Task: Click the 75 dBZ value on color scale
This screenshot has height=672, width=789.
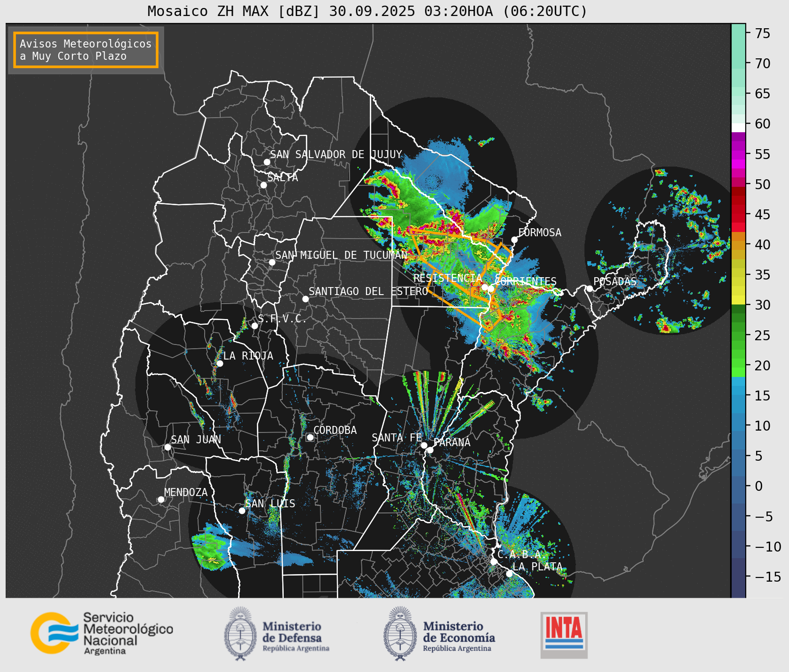Action: point(763,33)
